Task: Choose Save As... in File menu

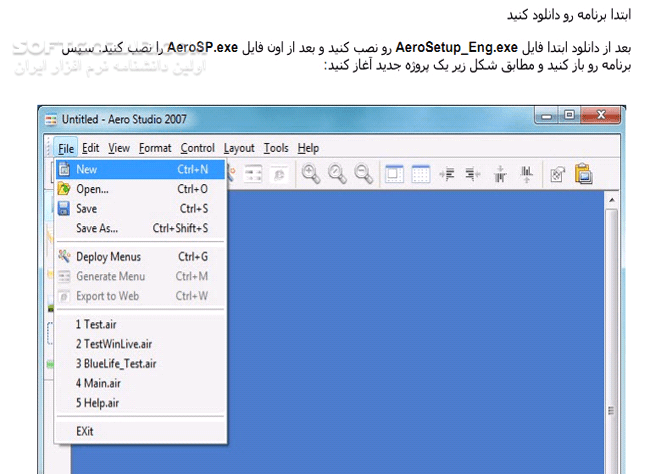Action: 141,228
